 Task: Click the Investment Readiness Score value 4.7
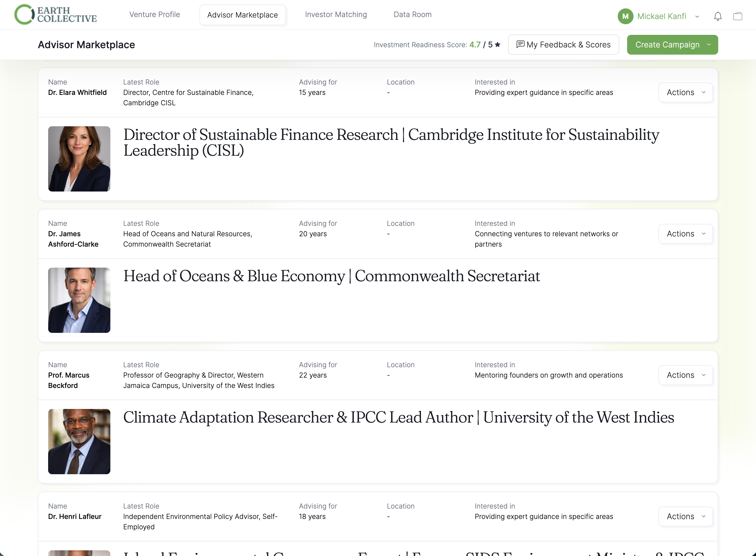(475, 44)
